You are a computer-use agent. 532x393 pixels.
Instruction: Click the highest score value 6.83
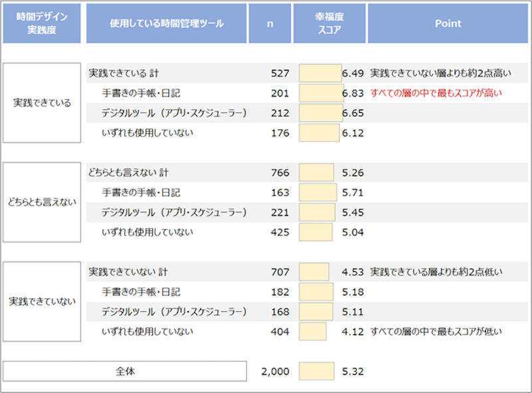click(353, 93)
